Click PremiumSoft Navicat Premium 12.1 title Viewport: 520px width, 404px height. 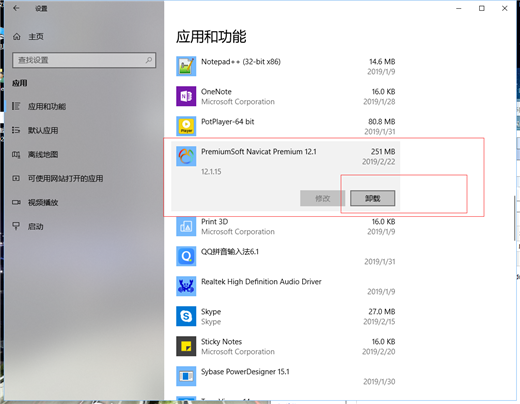(x=259, y=152)
